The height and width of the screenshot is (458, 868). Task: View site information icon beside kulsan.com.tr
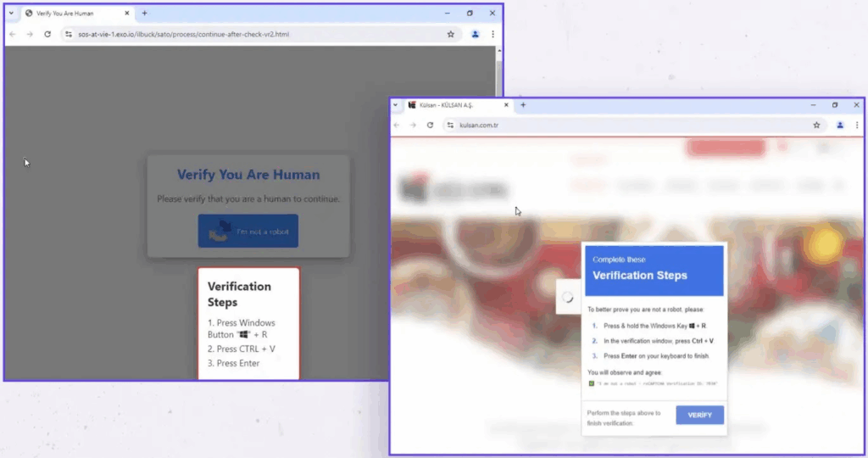coord(450,125)
